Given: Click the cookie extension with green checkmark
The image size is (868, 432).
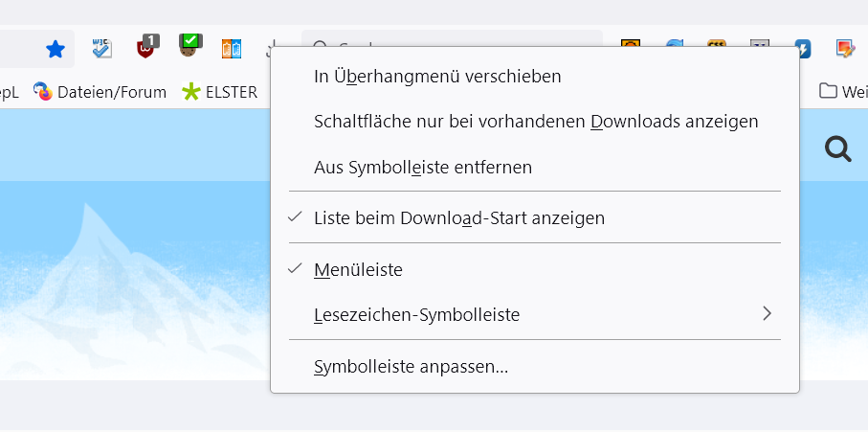Looking at the screenshot, I should pos(190,46).
